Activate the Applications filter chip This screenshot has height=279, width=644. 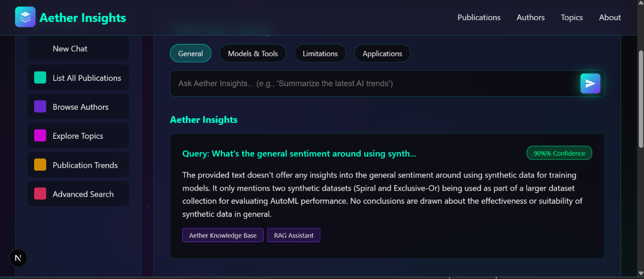[x=382, y=53]
